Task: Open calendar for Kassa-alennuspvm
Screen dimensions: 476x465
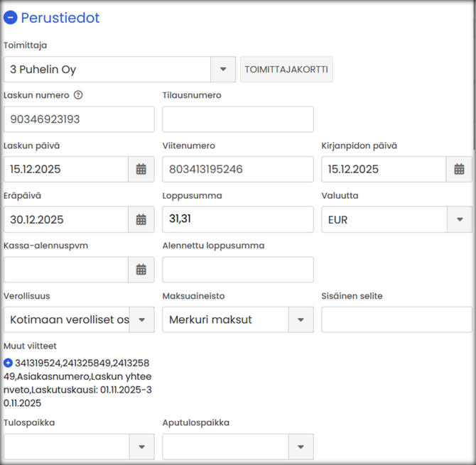Action: (141, 269)
